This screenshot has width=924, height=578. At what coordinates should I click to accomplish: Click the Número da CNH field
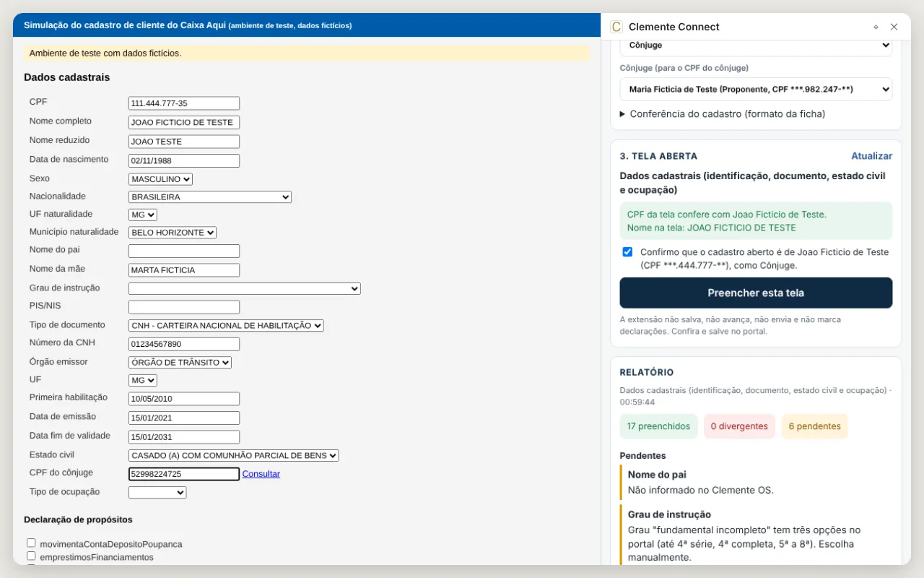(184, 344)
